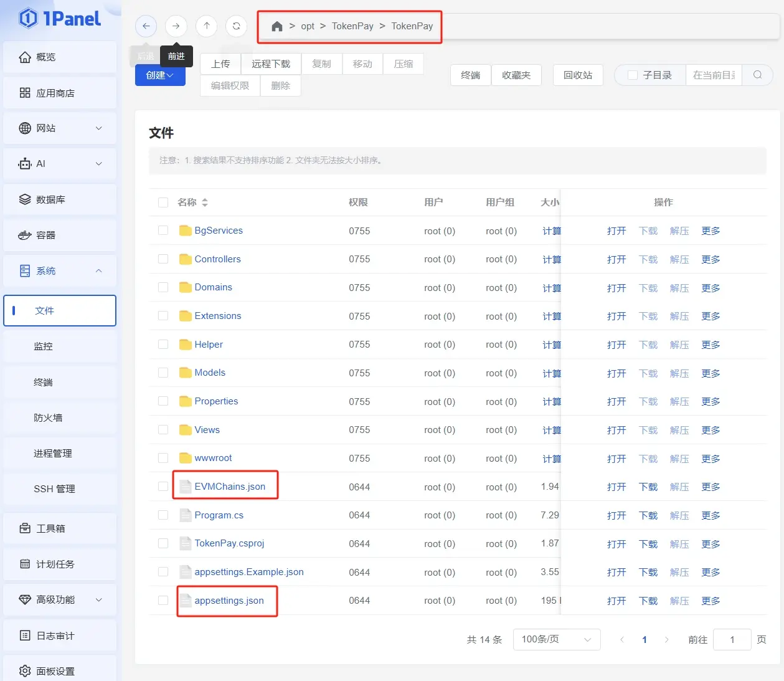The width and height of the screenshot is (784, 681).
Task: Click the Views folder icon
Action: (185, 430)
